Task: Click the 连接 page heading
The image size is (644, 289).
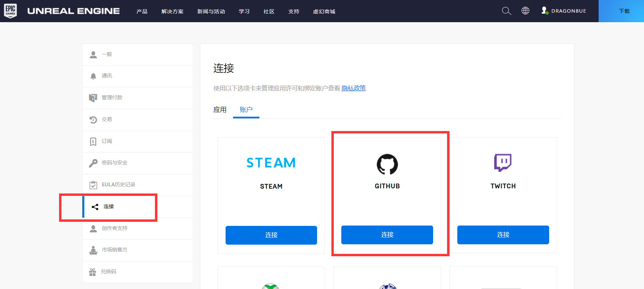Action: point(224,68)
